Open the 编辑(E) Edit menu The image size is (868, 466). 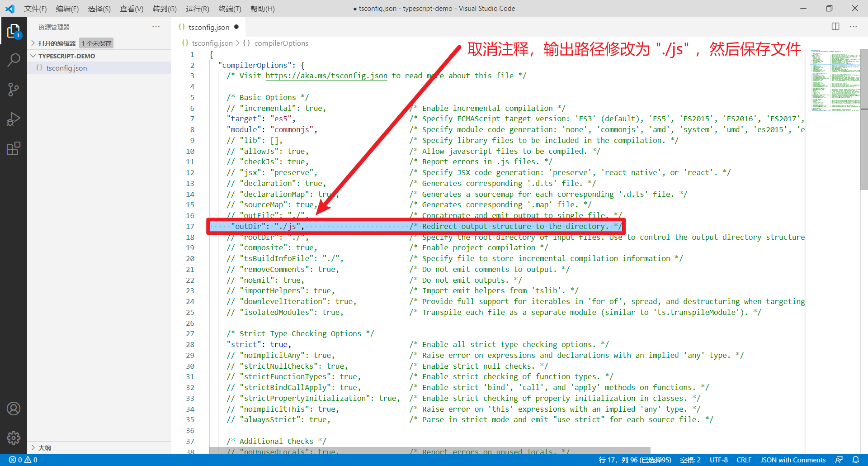[67, 9]
